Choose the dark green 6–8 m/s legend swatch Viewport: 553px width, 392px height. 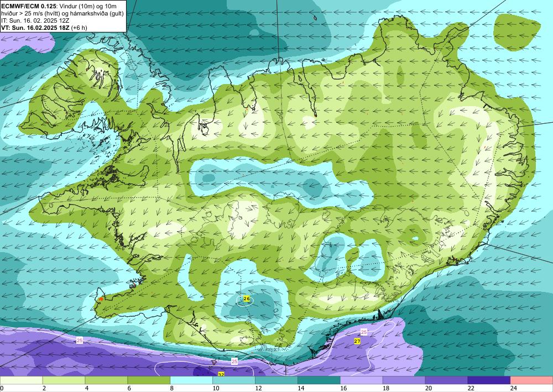click(149, 380)
